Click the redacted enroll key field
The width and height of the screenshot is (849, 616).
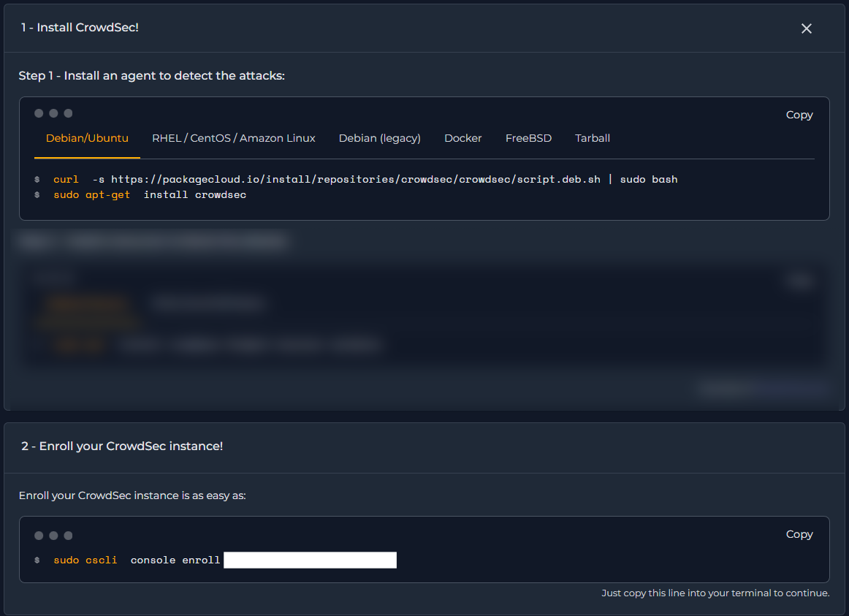click(311, 560)
